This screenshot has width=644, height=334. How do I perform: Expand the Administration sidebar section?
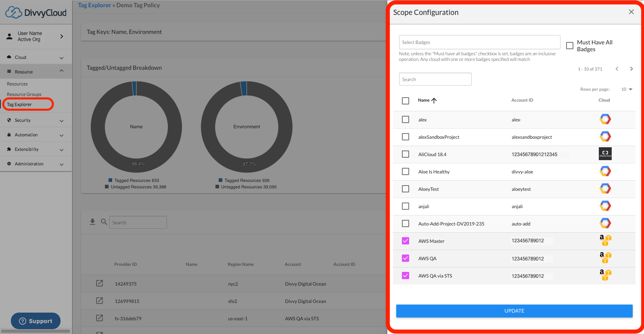(61, 164)
